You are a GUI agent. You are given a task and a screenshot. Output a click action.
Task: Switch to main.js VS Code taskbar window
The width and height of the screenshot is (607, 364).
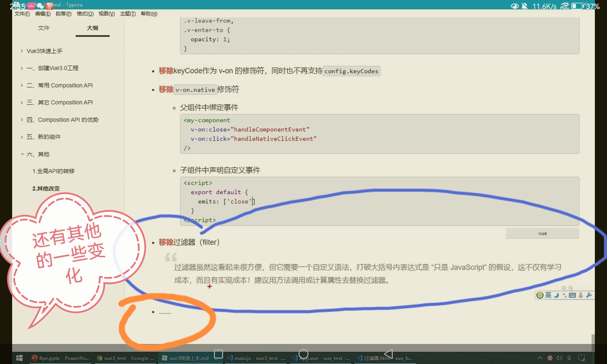(256, 358)
